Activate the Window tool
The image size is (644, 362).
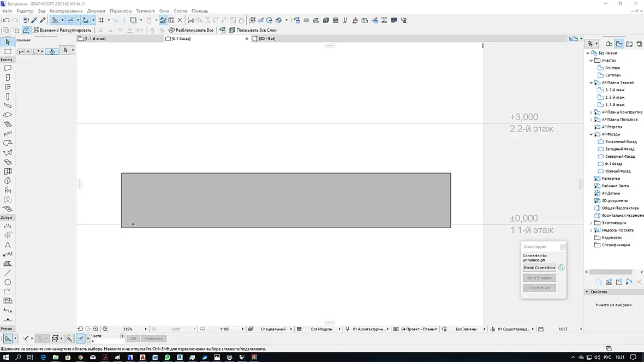[8, 87]
